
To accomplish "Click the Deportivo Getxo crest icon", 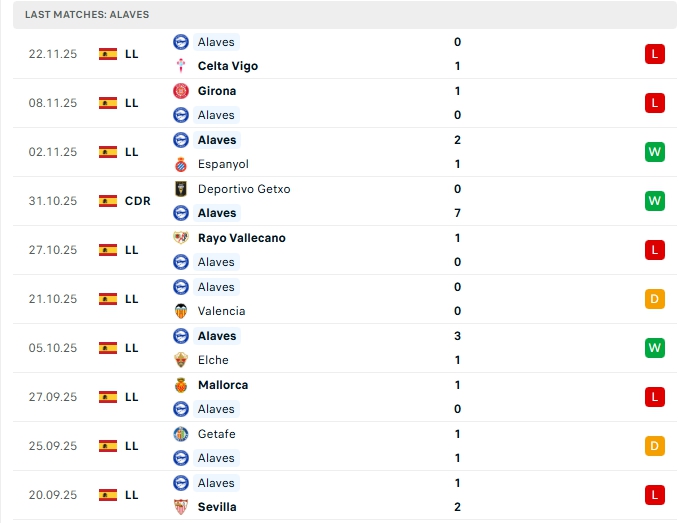I will pos(181,189).
